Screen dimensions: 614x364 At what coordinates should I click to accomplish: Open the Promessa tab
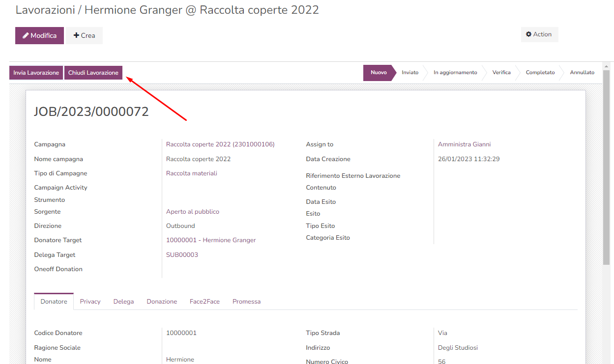click(x=246, y=302)
